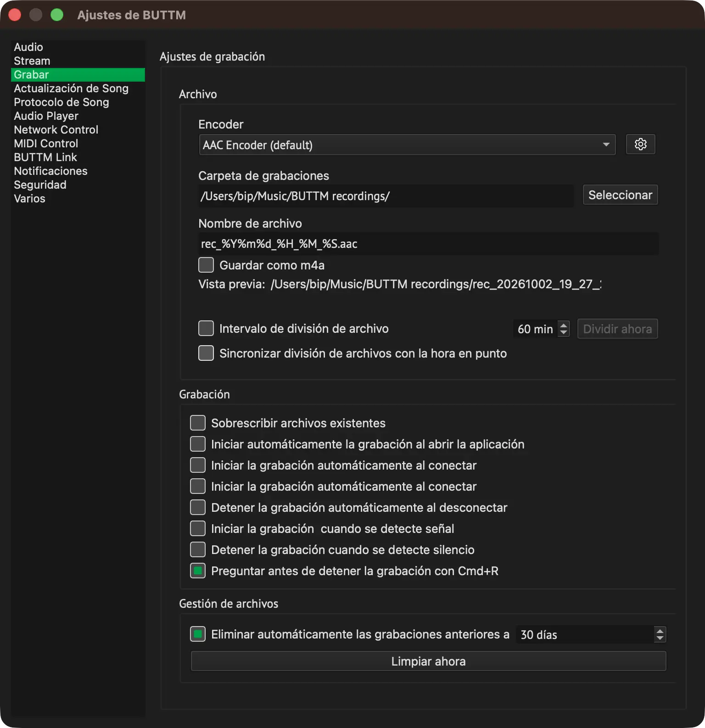705x728 pixels.
Task: Check Detener la grabación automáticamente al desconectar
Action: (x=198, y=507)
